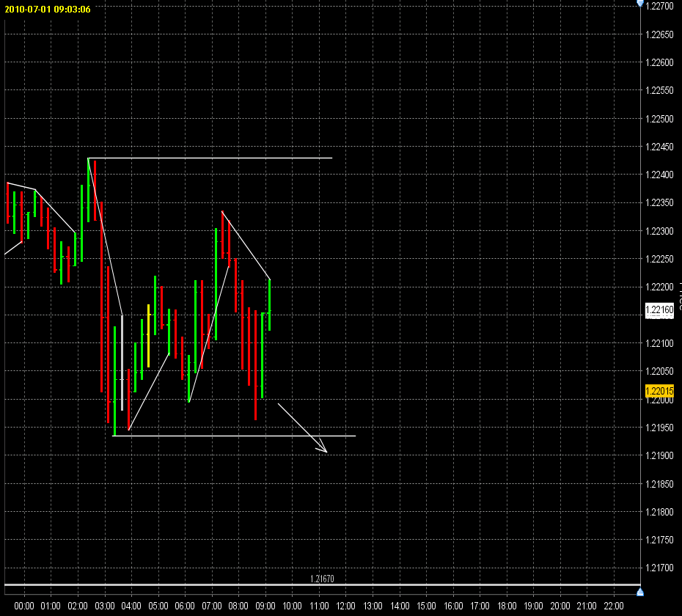Click the 1.21850 price axis label
This screenshot has height=616, width=682.
pos(660,484)
